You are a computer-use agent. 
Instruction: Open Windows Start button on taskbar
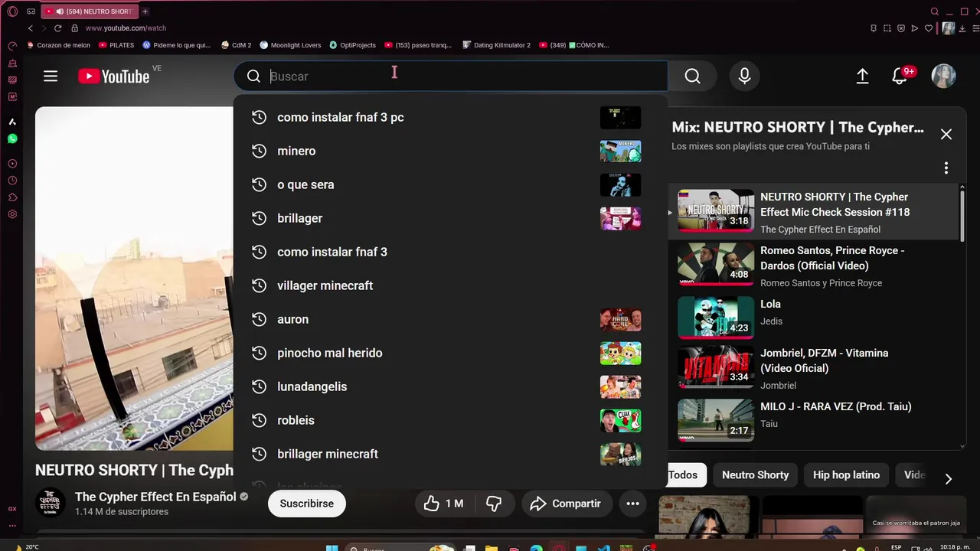[332, 548]
